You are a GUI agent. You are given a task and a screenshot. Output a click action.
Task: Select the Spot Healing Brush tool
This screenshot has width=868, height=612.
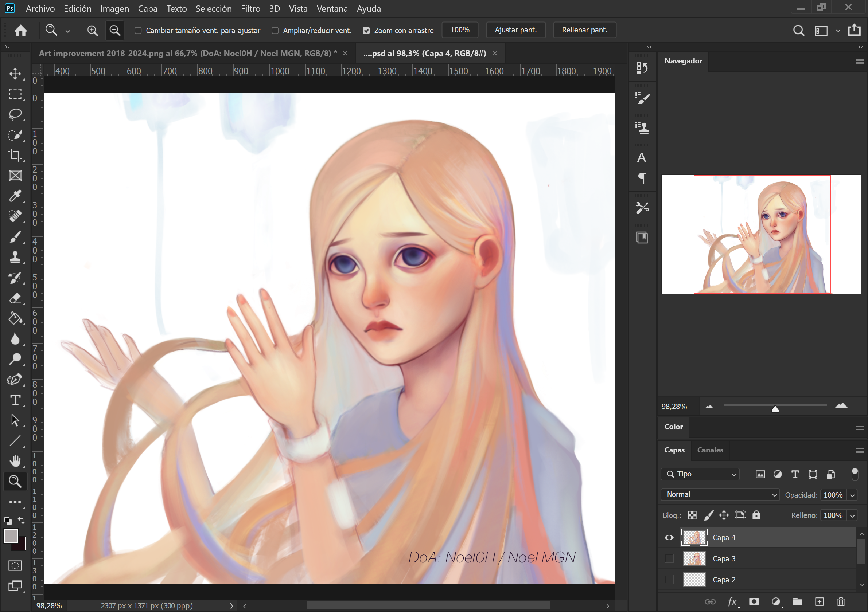[15, 216]
